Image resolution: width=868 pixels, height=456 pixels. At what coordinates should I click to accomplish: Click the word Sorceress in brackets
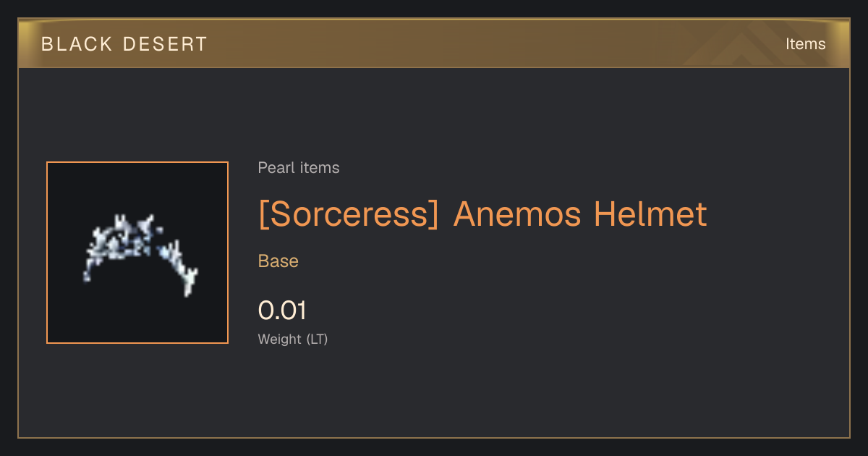[x=349, y=214]
